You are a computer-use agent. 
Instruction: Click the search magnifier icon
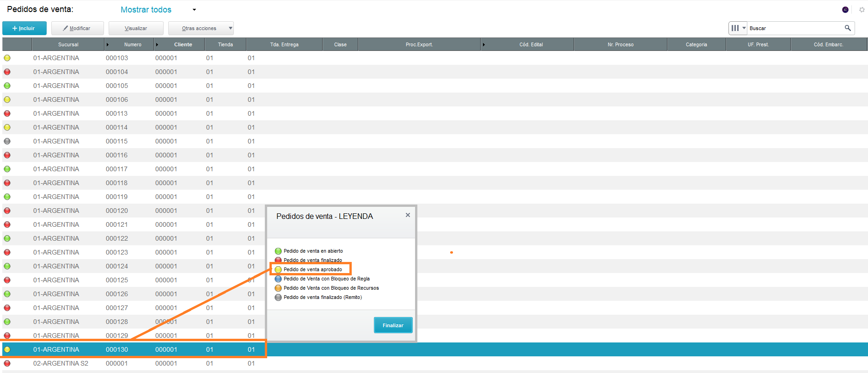[x=848, y=28]
